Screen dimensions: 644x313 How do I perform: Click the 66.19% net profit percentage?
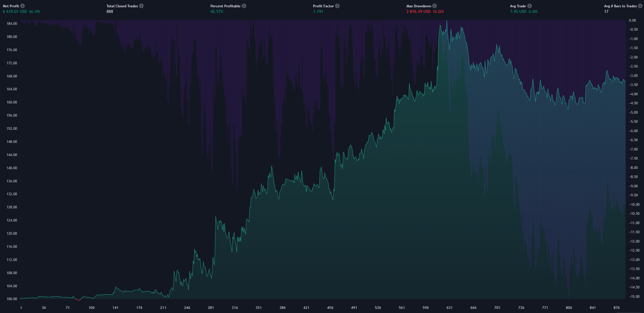(x=35, y=12)
